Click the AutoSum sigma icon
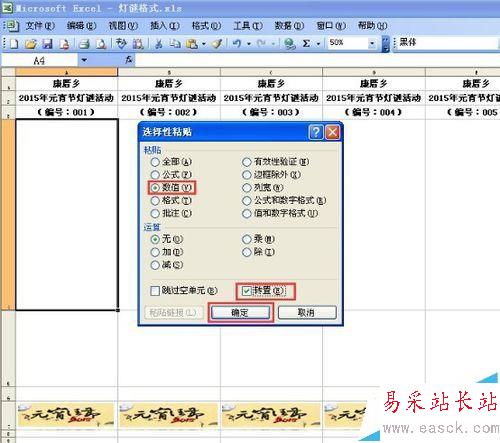500x443 pixels. pyautogui.click(x=306, y=44)
